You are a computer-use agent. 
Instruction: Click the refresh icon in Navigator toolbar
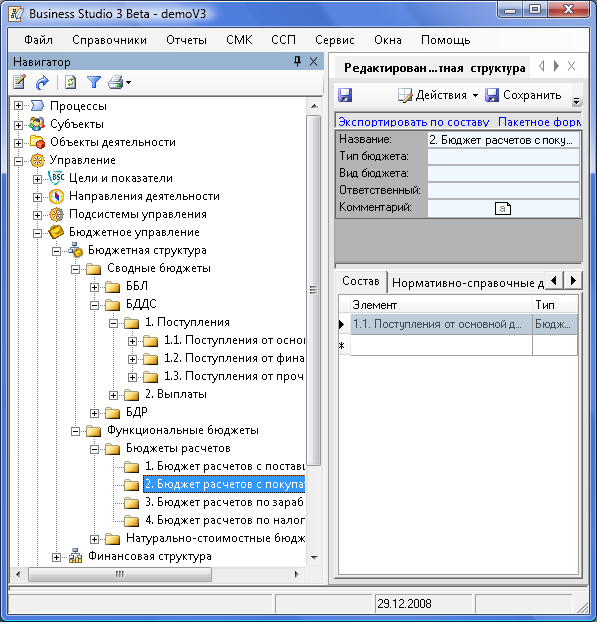(70, 82)
